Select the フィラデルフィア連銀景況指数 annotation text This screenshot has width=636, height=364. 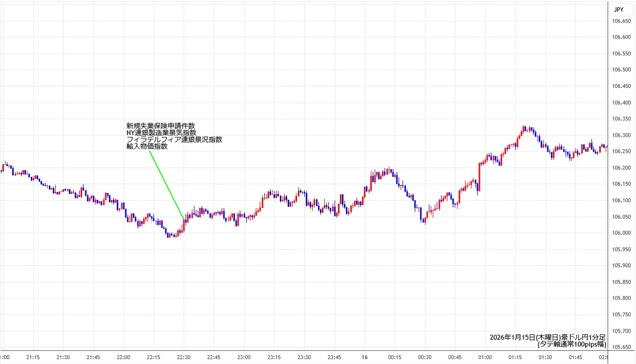tap(174, 139)
